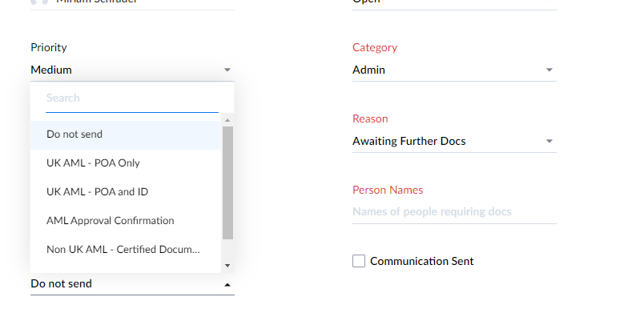
Task: Select 'Do not send' option in list
Action: click(x=125, y=134)
